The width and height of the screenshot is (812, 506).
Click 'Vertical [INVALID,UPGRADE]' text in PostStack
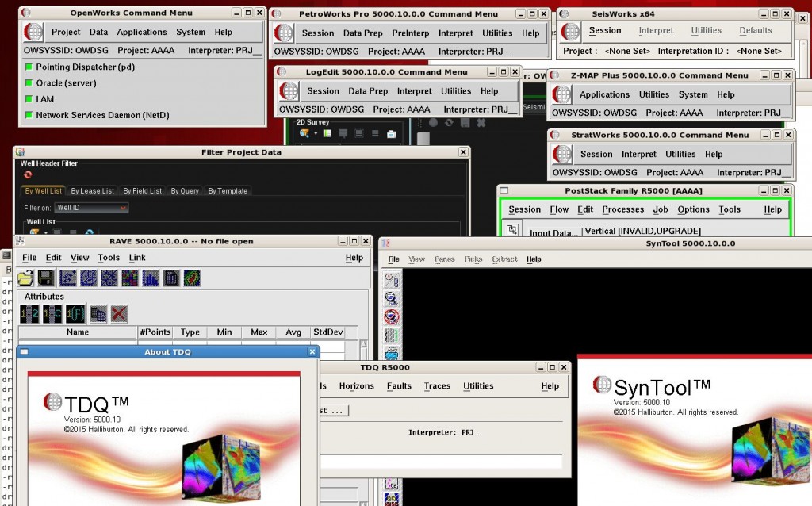click(642, 231)
